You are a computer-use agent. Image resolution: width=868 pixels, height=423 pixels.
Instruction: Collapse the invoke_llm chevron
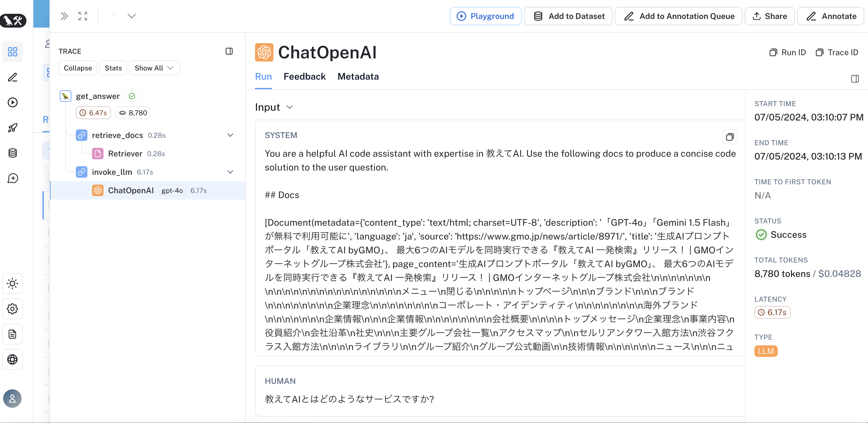231,172
